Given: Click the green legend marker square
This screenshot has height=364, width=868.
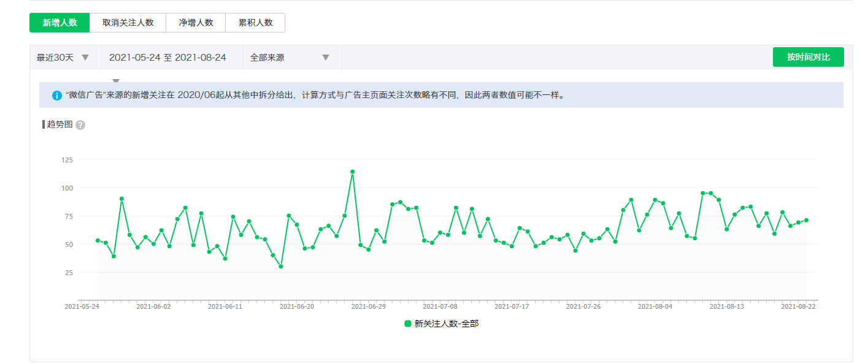Looking at the screenshot, I should tap(408, 324).
